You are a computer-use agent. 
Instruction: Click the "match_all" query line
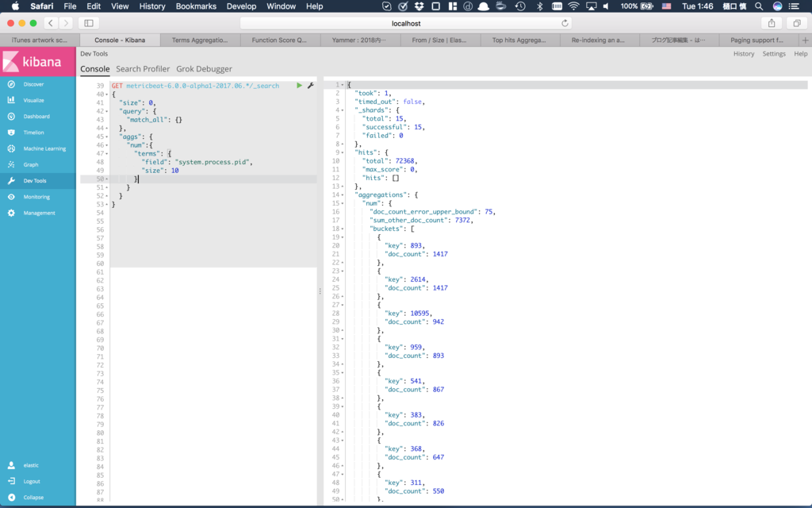tap(155, 120)
